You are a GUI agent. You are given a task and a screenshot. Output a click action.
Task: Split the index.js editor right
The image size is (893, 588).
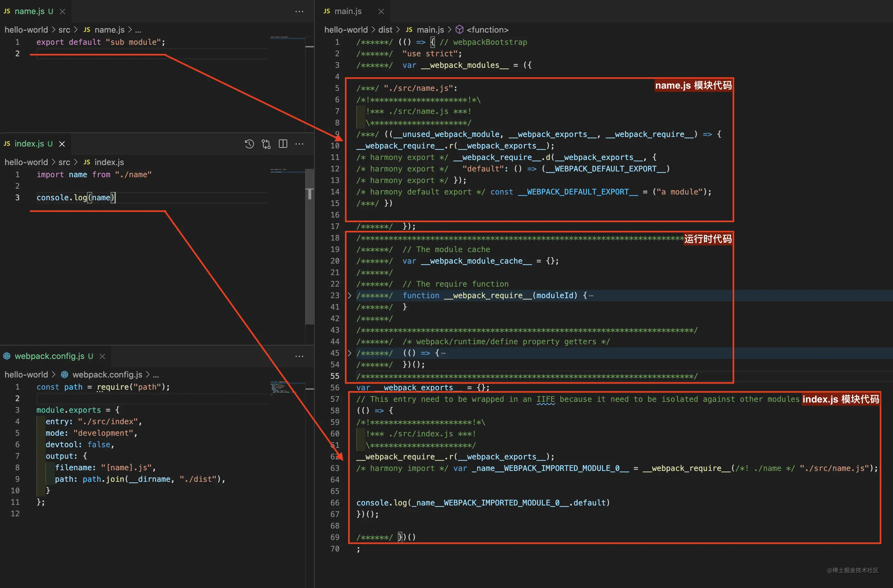[x=283, y=144]
